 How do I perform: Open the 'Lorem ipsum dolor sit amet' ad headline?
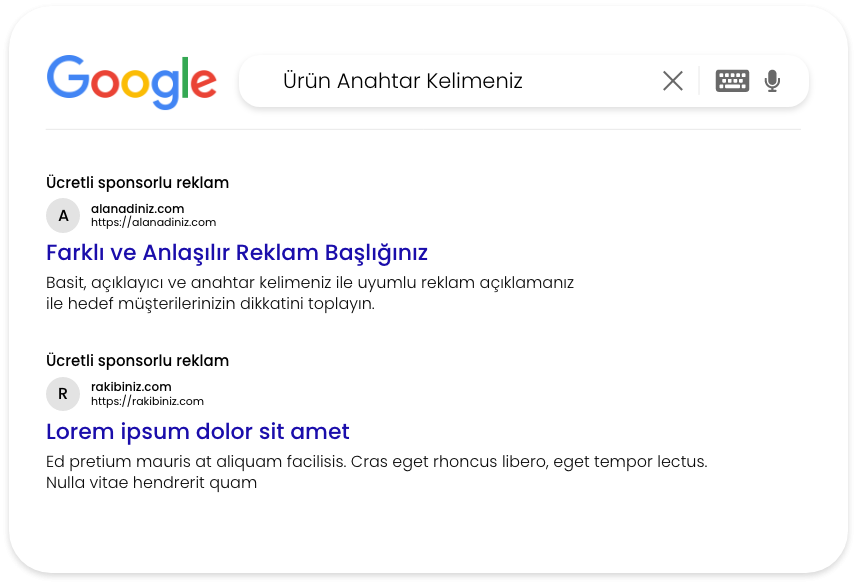(198, 432)
